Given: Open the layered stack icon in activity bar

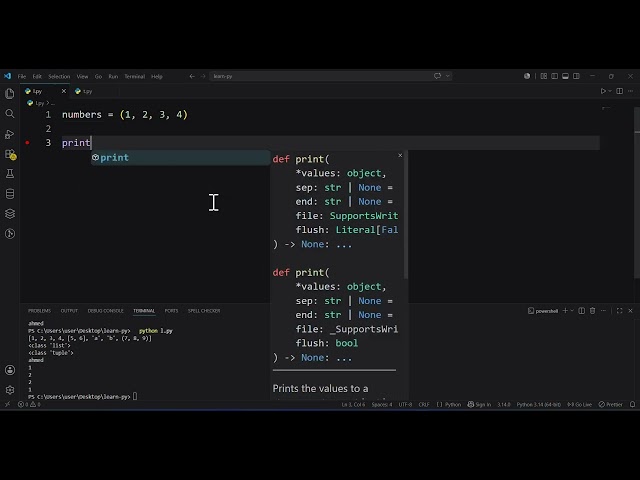Looking at the screenshot, I should [x=10, y=214].
